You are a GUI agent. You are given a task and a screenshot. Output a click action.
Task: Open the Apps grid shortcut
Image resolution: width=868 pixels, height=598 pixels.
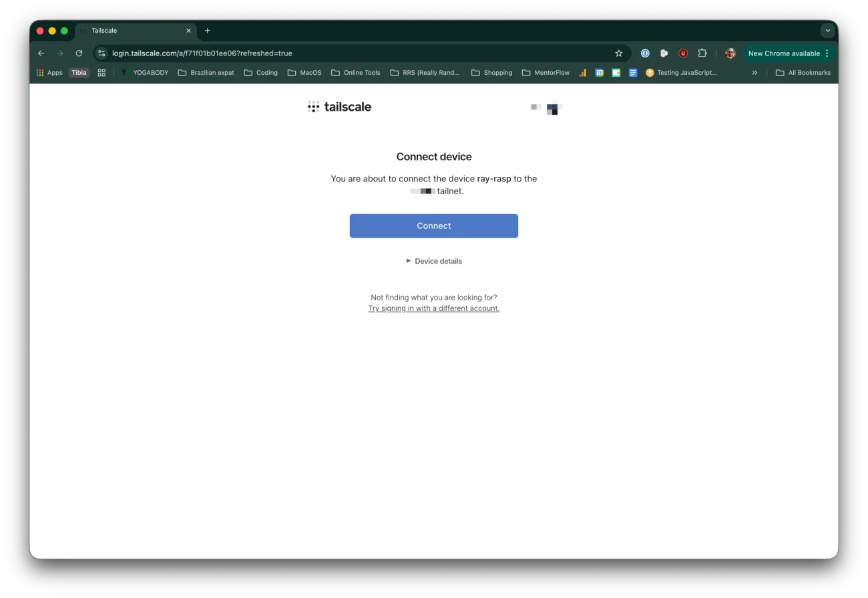coord(49,73)
